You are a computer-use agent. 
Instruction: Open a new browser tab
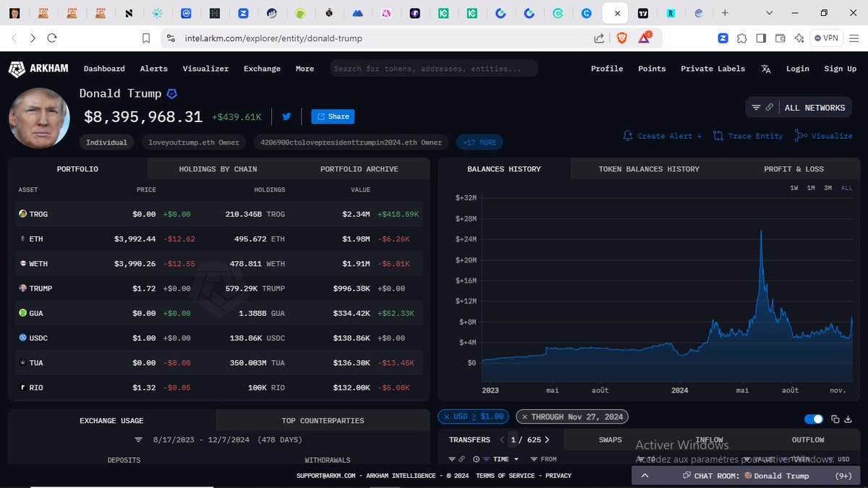726,13
